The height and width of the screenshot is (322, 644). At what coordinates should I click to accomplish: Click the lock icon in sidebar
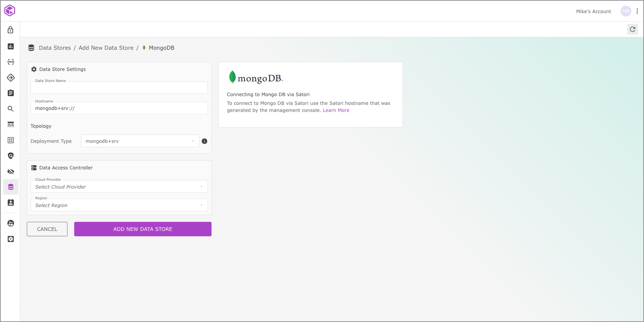pyautogui.click(x=10, y=30)
